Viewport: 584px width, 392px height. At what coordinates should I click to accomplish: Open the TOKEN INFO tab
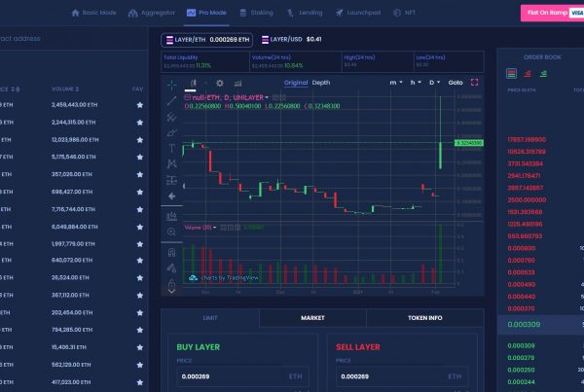tap(422, 317)
